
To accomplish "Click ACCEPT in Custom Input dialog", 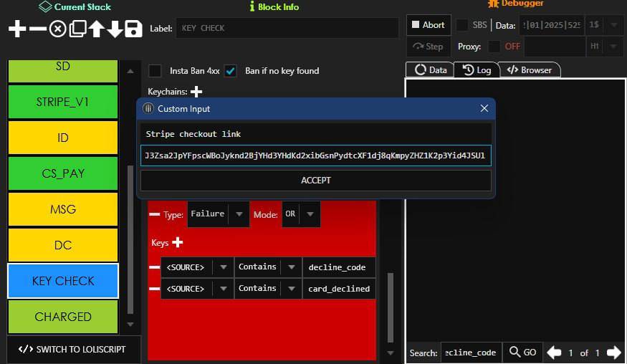I will pyautogui.click(x=316, y=181).
